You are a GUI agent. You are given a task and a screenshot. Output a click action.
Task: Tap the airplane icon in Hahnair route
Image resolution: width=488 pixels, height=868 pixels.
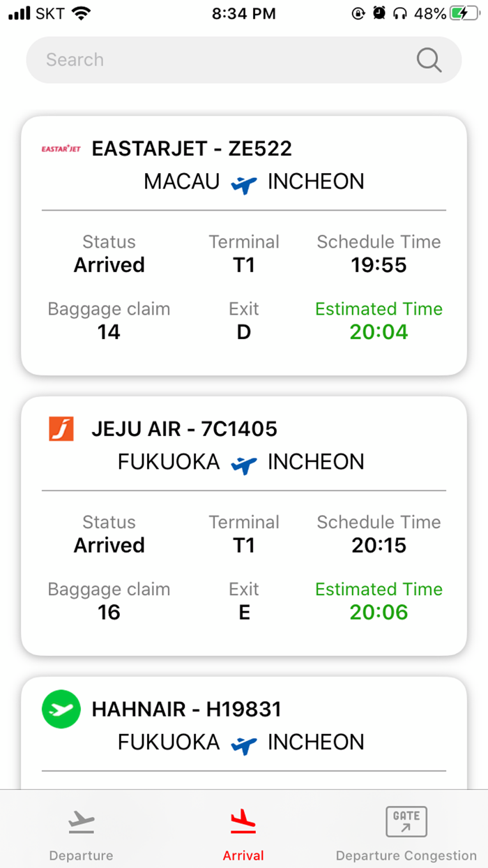pos(244,744)
